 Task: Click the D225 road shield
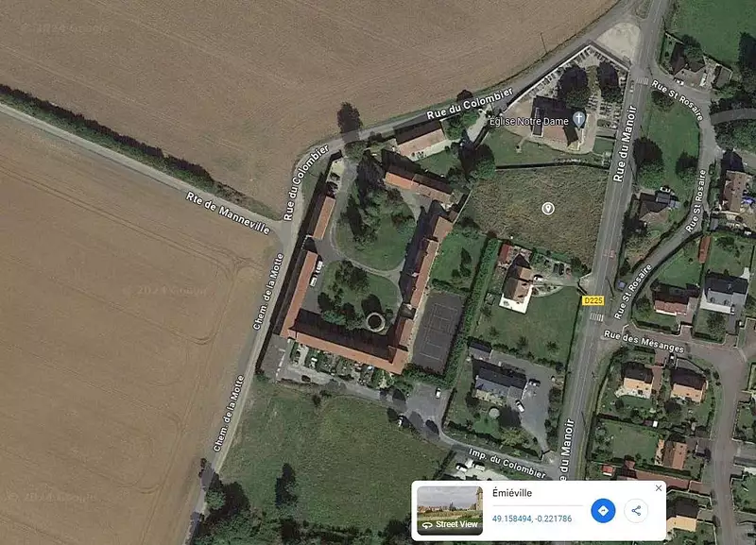(x=593, y=300)
